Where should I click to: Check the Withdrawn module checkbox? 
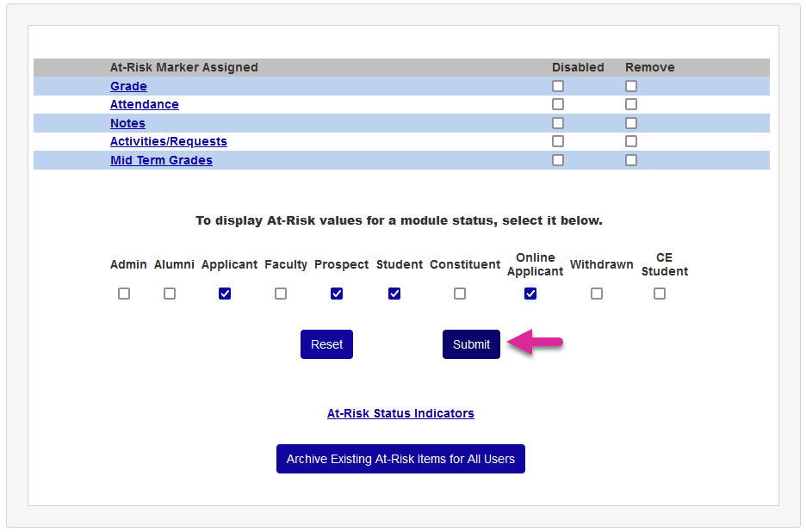click(597, 294)
